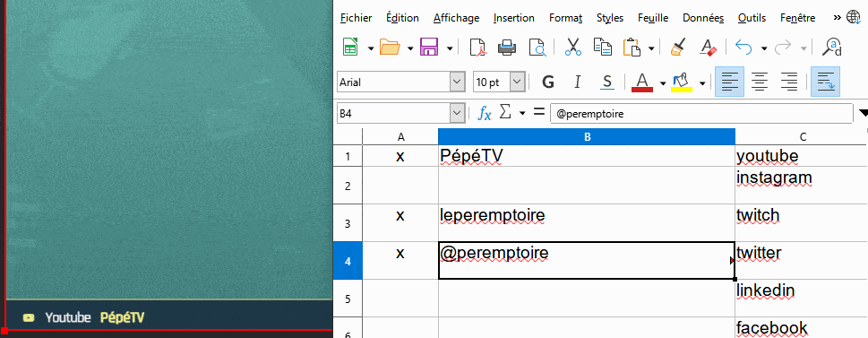Screen dimensions: 868x338
Task: Open the Insertion menu
Action: (513, 18)
